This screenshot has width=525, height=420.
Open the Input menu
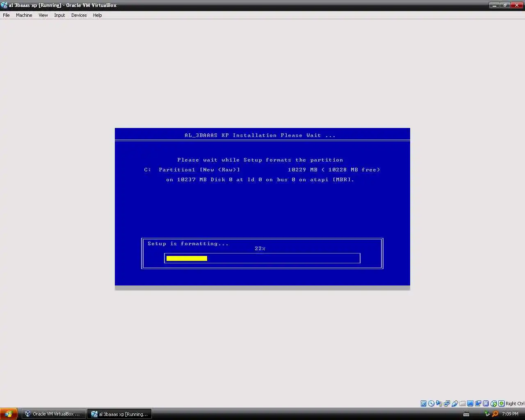[59, 15]
